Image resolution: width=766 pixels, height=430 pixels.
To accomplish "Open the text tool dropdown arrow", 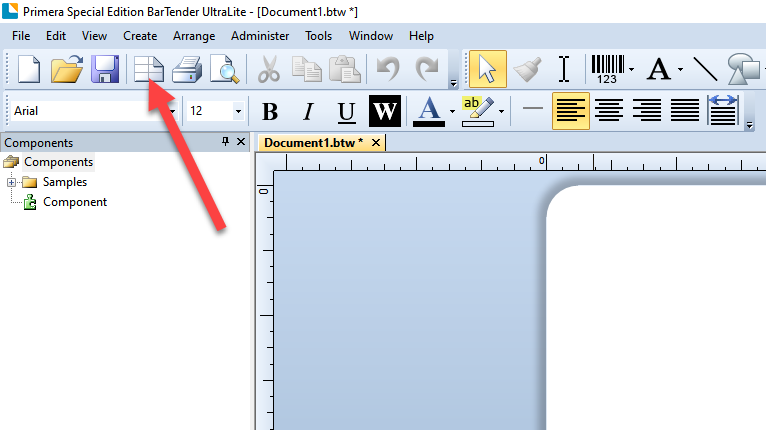I will tap(680, 69).
